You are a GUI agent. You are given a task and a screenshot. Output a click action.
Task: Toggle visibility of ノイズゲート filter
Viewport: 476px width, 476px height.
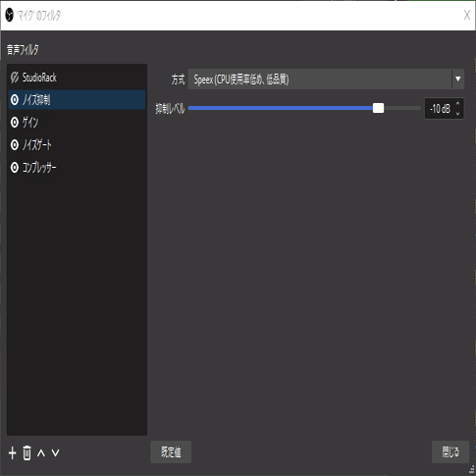[15, 145]
